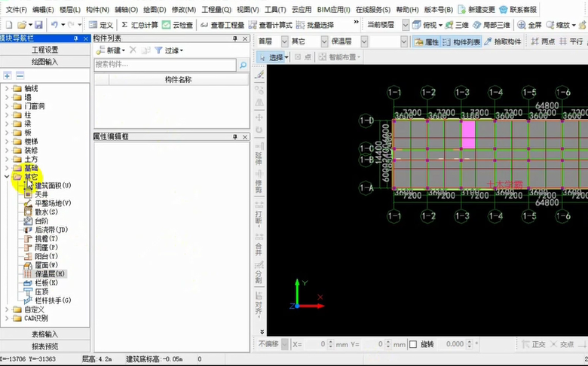Open the 过滤 filter dropdown
Viewport: 588px width, 366px height.
coord(169,50)
